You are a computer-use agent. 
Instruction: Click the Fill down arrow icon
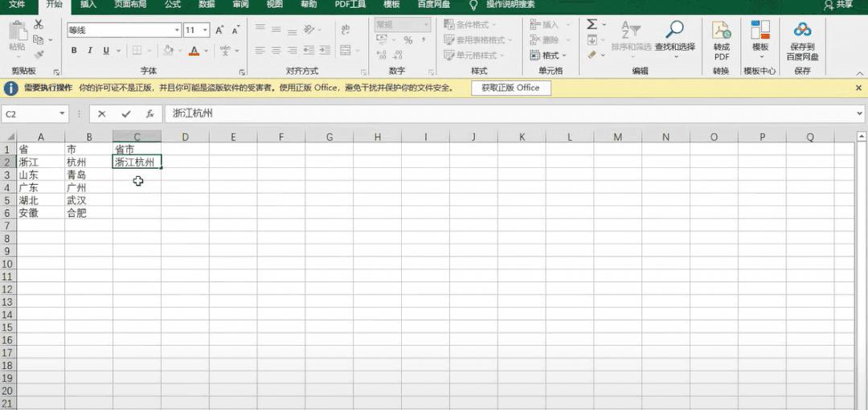[592, 40]
